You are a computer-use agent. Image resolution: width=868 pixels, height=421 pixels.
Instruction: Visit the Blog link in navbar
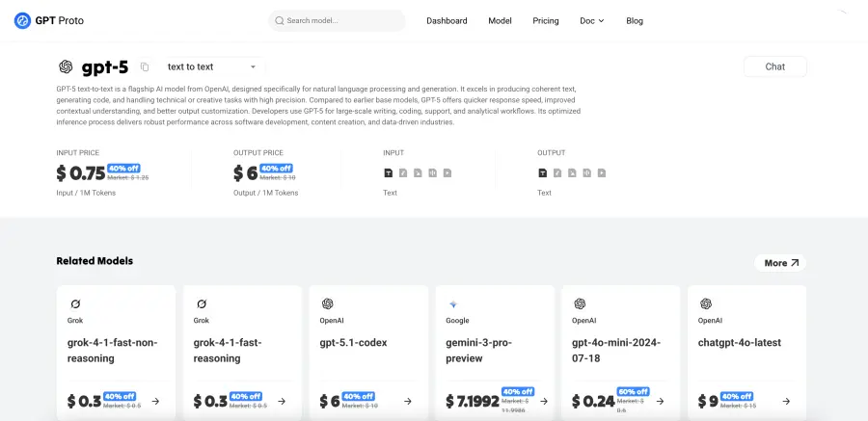[634, 20]
